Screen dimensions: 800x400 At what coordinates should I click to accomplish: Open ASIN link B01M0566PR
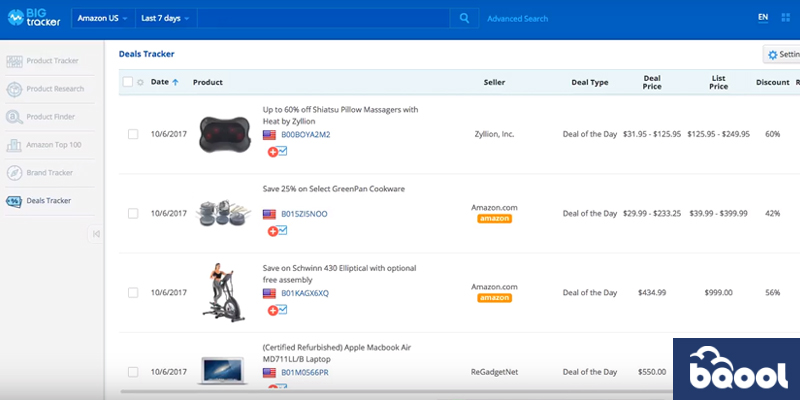point(305,373)
